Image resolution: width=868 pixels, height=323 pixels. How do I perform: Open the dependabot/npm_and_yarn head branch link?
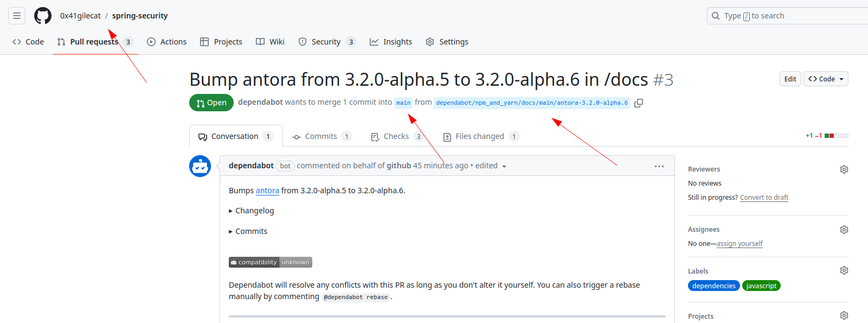point(532,103)
